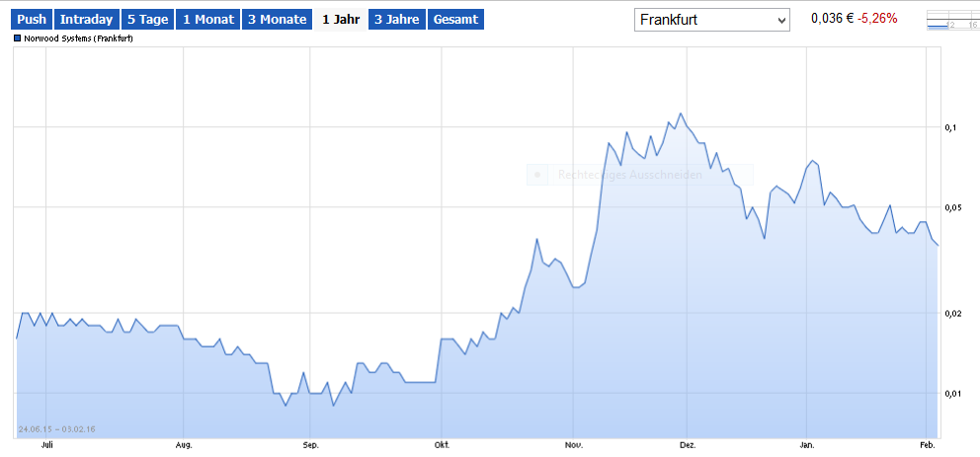Image resolution: width=980 pixels, height=457 pixels.
Task: Switch to the Intraday view
Action: pos(86,20)
